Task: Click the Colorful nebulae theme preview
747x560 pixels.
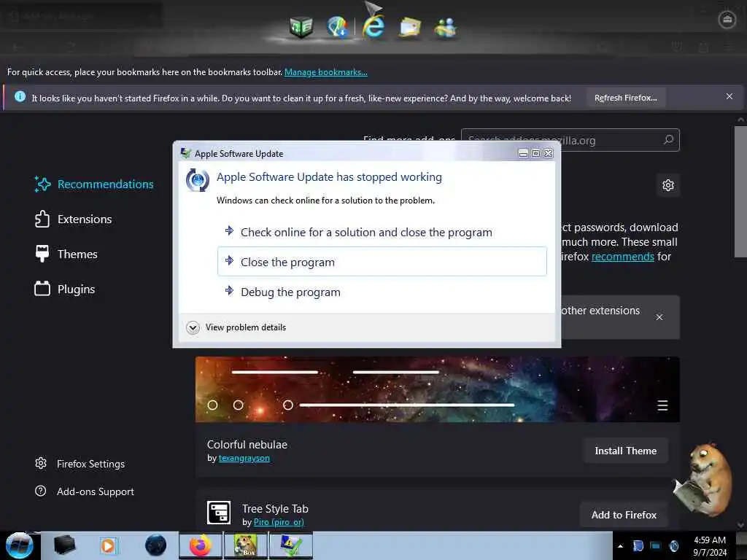Action: (438, 389)
